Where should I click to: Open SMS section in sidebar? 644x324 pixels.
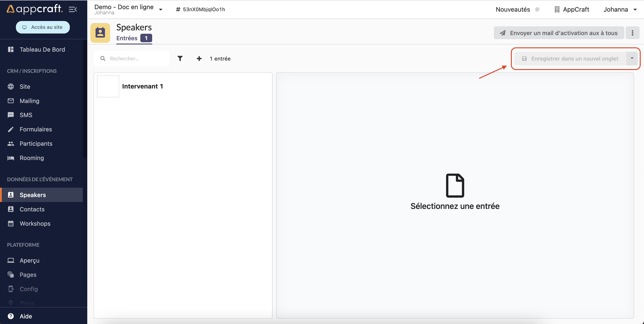pyautogui.click(x=26, y=115)
